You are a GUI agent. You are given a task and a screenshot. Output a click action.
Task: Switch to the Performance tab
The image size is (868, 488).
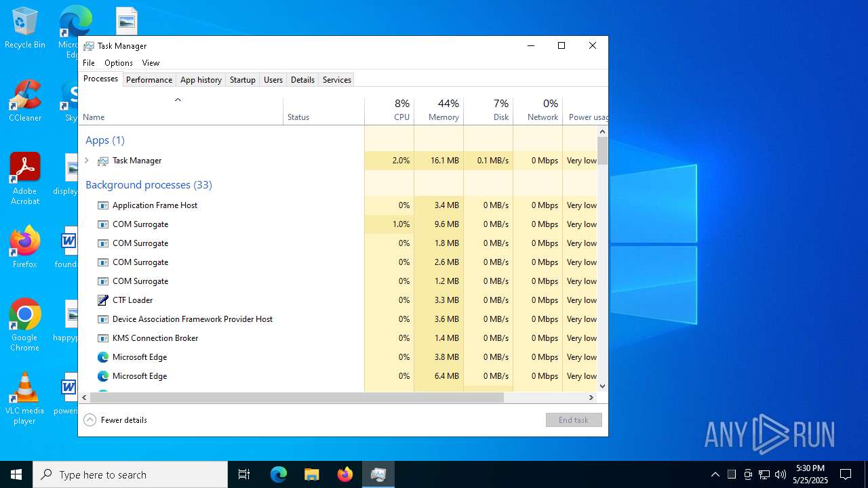point(149,80)
